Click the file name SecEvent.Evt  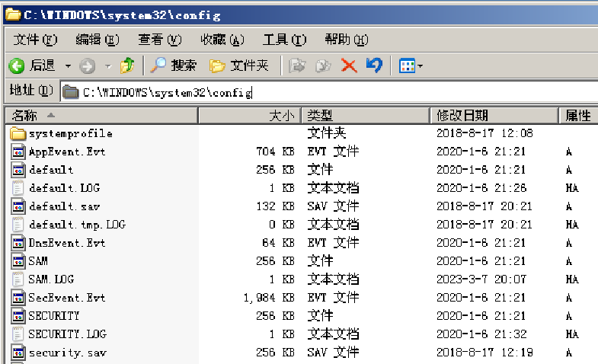click(67, 298)
